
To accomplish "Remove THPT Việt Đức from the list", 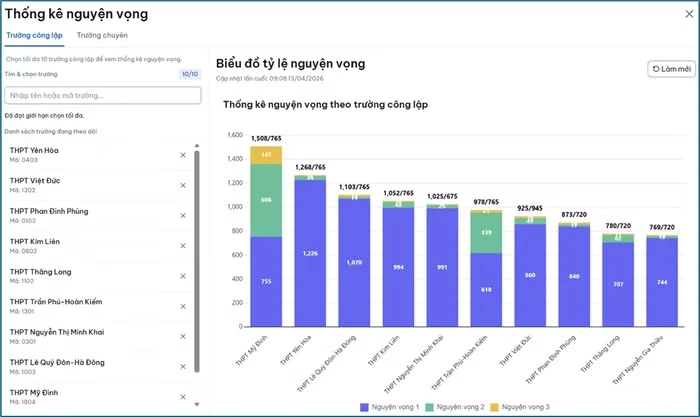I will click(183, 185).
